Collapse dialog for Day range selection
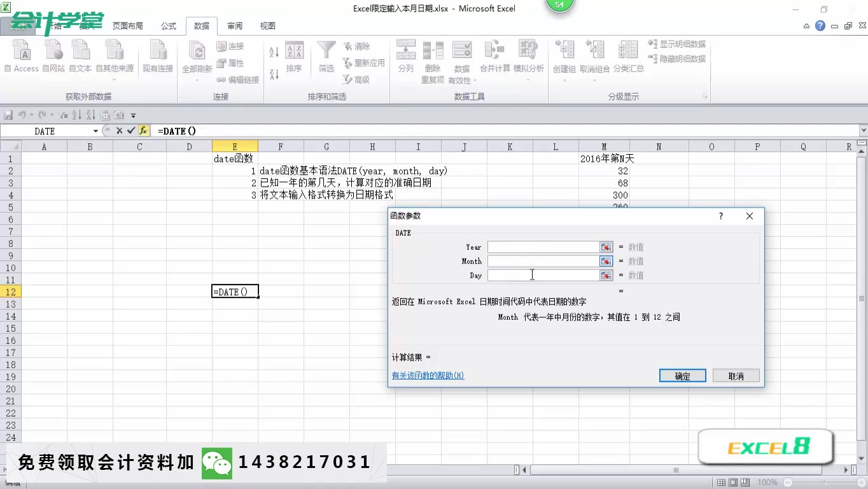This screenshot has width=868, height=489. (606, 275)
